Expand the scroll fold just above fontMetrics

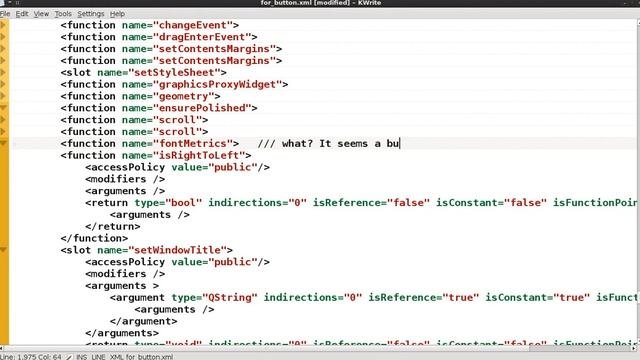(x=3, y=132)
